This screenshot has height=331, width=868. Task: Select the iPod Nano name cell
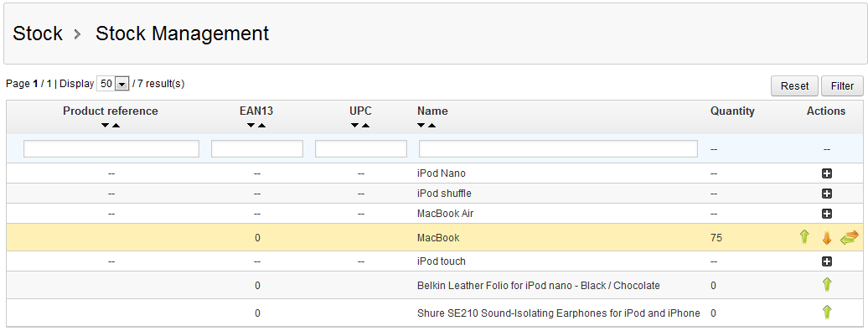tap(442, 173)
